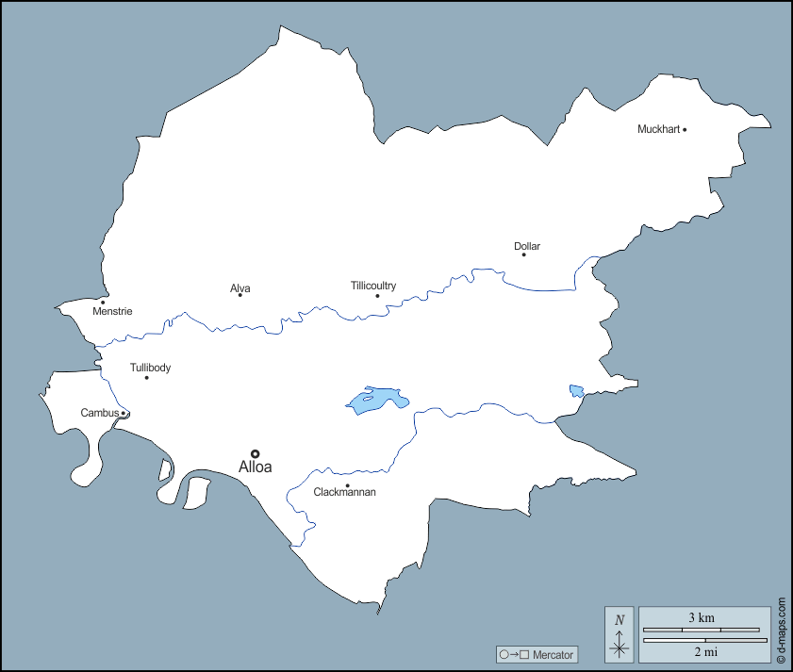Click the Alloa text label
The width and height of the screenshot is (793, 672).
coord(255,467)
